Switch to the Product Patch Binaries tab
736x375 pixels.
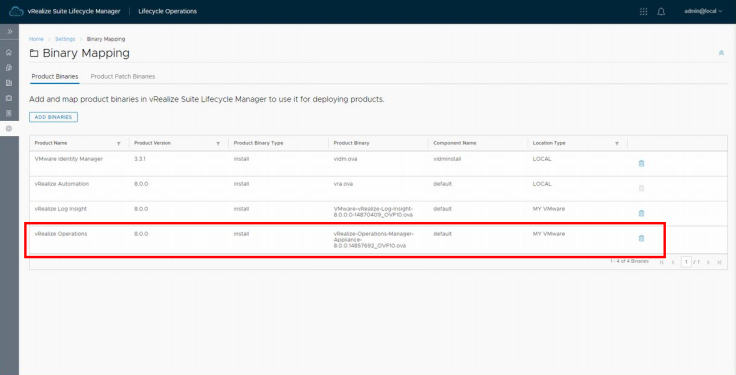[123, 77]
